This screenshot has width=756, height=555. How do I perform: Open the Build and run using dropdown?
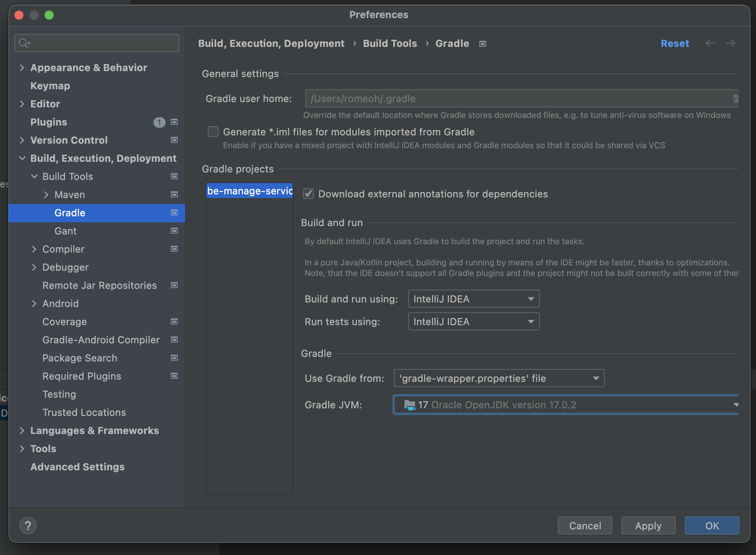(x=473, y=299)
